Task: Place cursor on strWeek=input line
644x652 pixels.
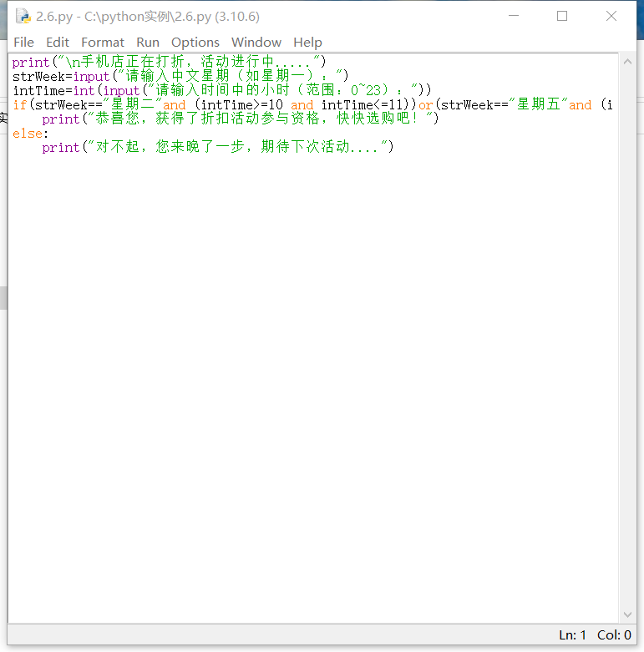Action: tap(180, 76)
